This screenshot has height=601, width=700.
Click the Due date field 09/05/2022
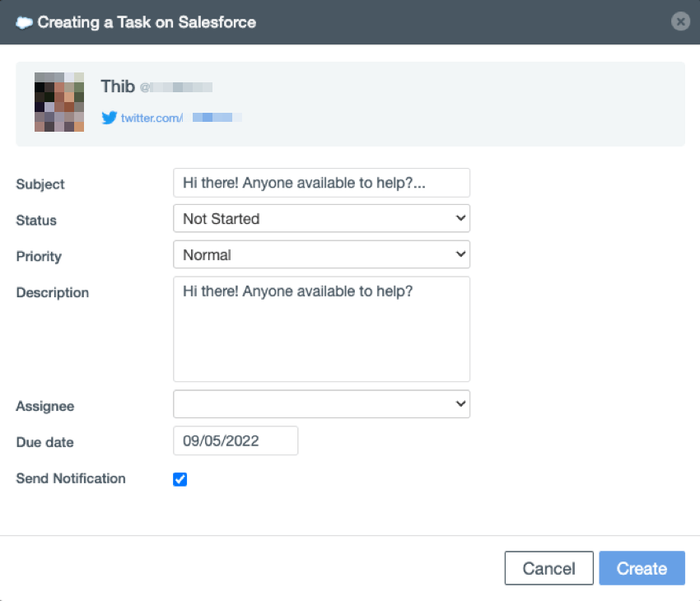point(236,440)
